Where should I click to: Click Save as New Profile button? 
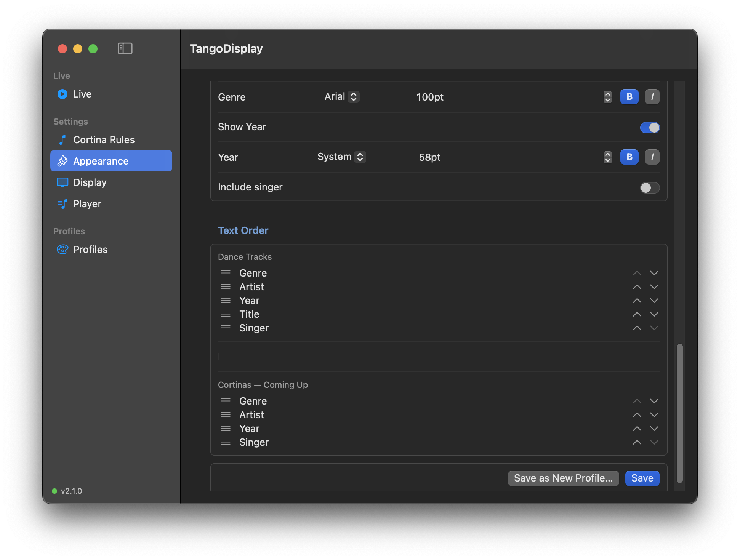tap(563, 478)
